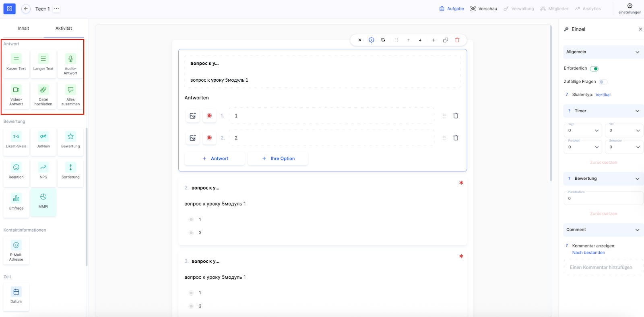Collapse the Allgemein section
Viewport: 644px width, 317px height.
click(x=603, y=52)
